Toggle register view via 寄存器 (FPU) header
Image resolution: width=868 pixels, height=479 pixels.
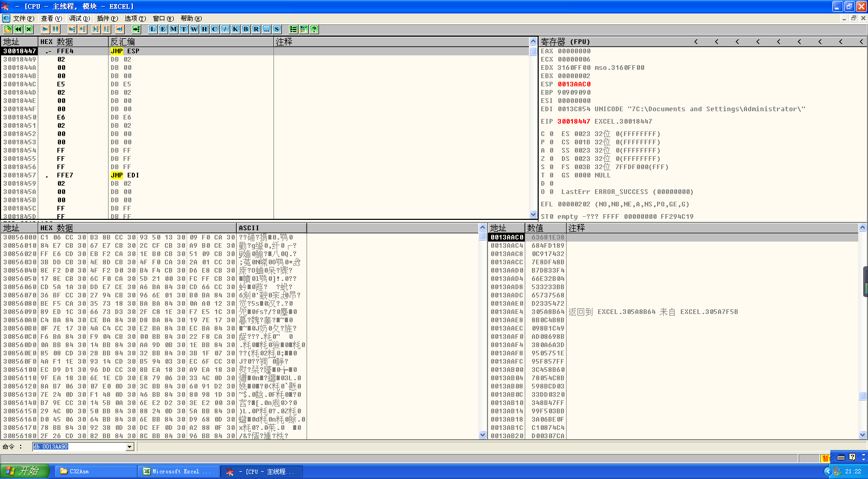tap(565, 42)
